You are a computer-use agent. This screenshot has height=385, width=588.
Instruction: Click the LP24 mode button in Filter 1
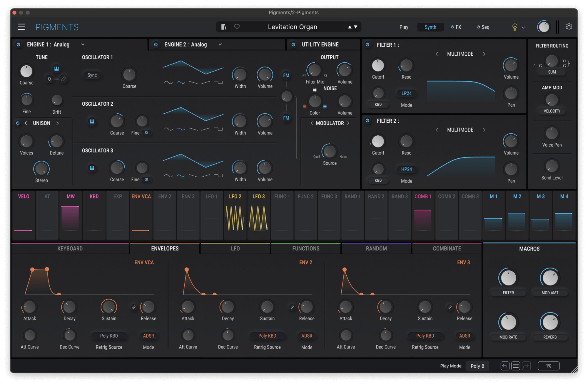coord(406,93)
